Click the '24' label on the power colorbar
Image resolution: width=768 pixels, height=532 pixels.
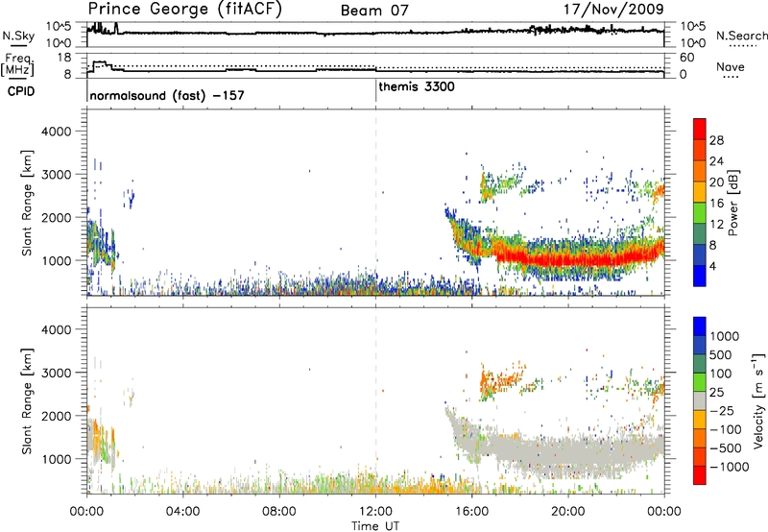(716, 161)
